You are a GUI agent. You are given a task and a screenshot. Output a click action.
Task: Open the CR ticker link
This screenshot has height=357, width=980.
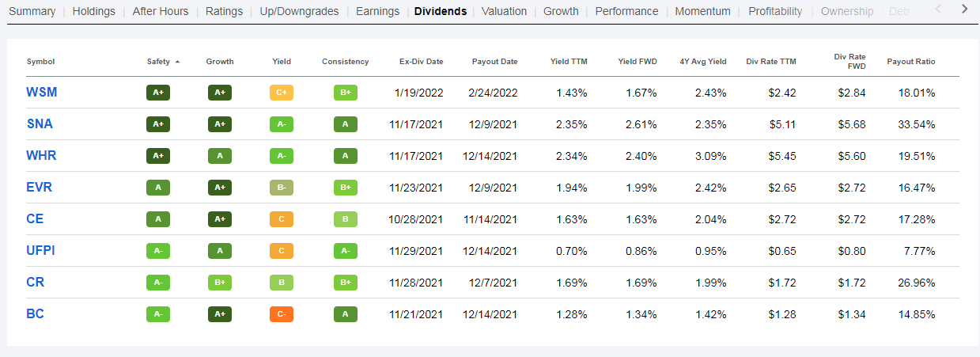click(x=35, y=283)
